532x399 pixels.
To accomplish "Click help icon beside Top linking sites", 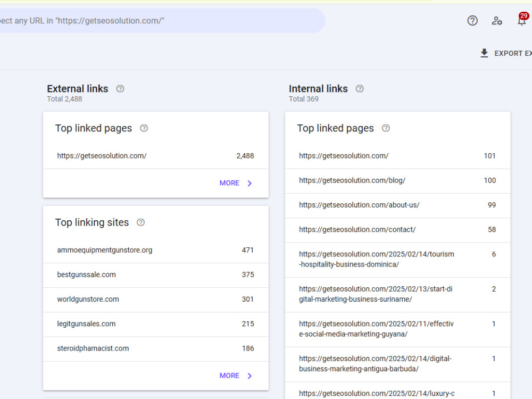I will pos(140,222).
